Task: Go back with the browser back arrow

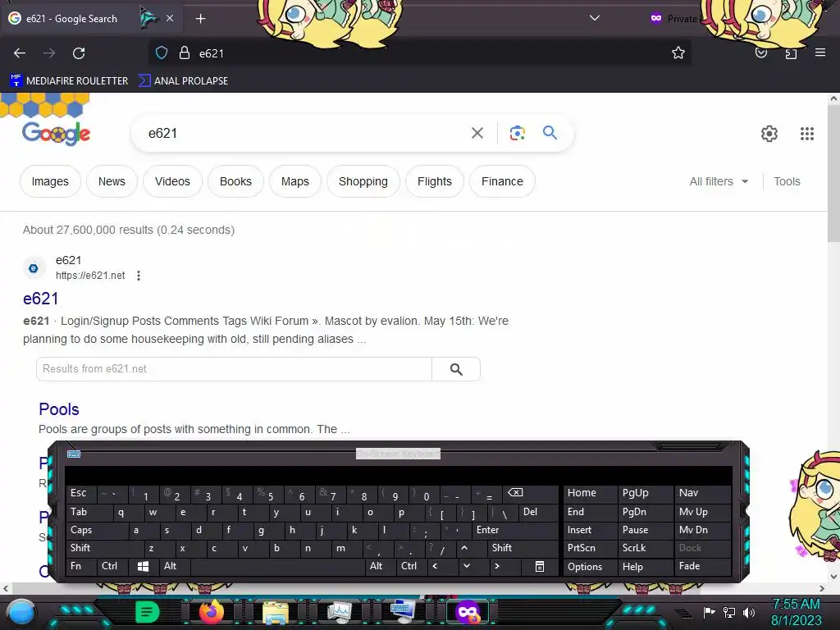Action: coord(20,53)
